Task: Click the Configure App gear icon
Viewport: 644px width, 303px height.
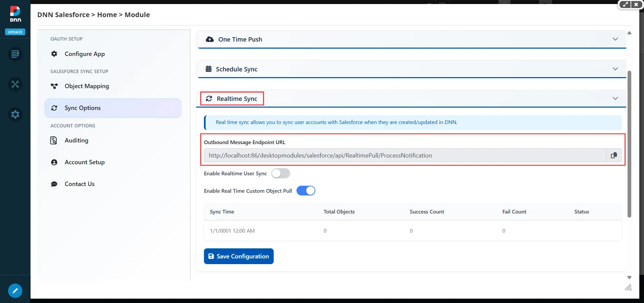Action: point(54,54)
